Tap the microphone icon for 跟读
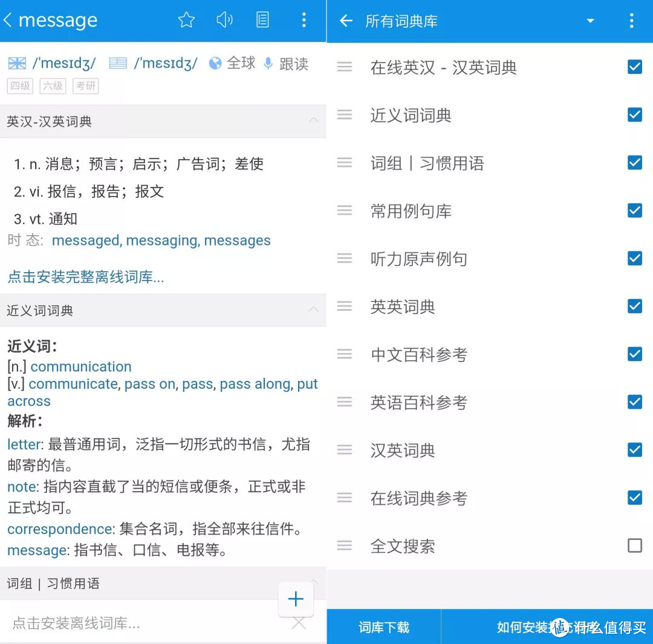 click(268, 63)
